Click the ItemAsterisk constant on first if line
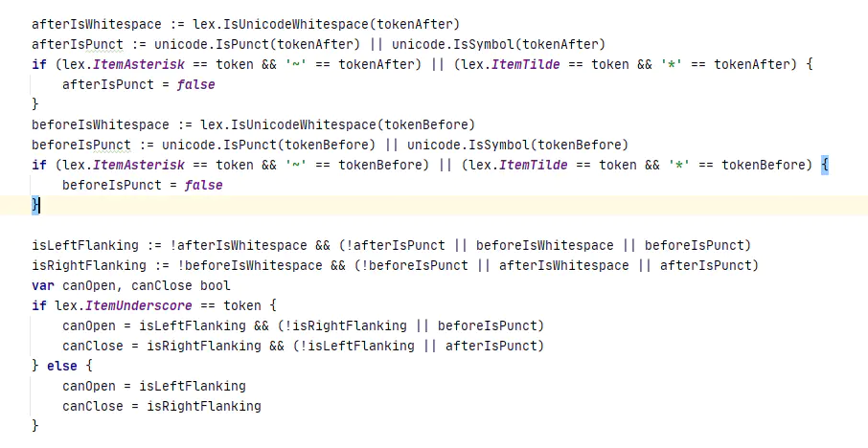Image resolution: width=868 pixels, height=448 pixels. [x=138, y=64]
